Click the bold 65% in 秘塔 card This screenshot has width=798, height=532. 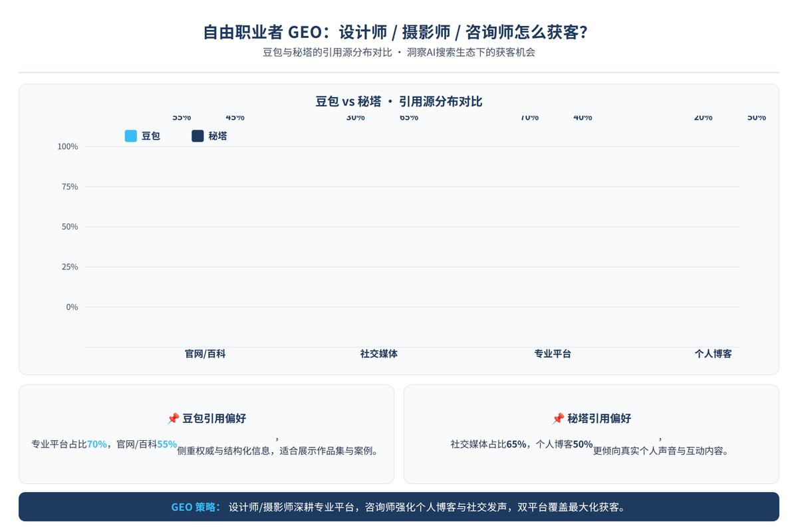tap(516, 444)
